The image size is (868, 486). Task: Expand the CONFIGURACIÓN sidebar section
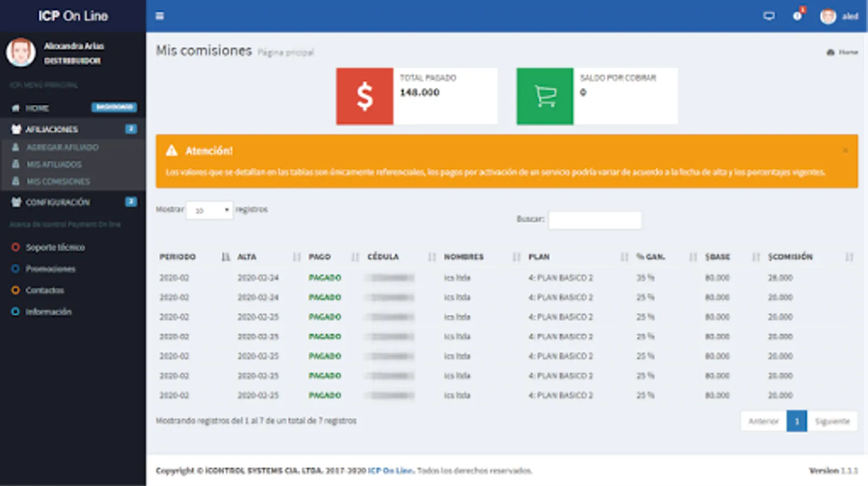[73, 202]
